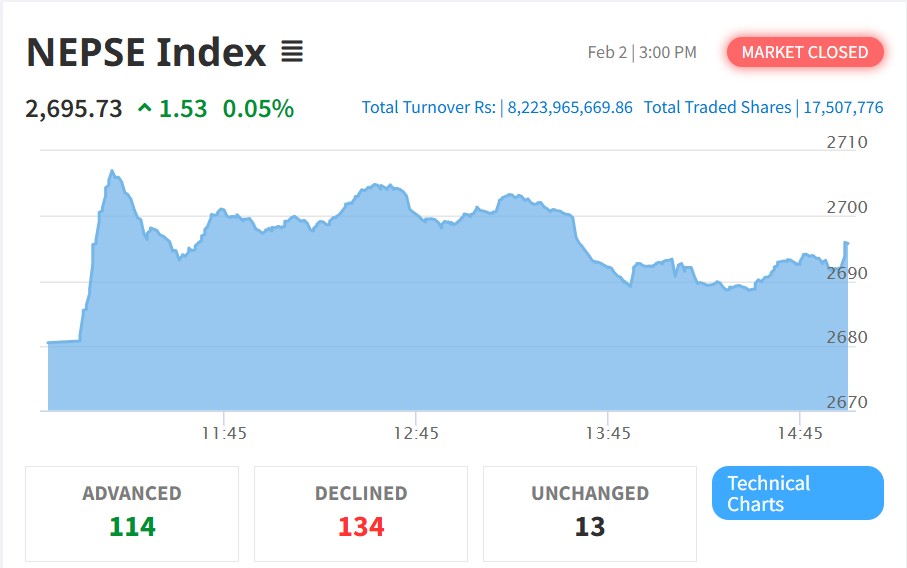Click the NEPSE Index heading
This screenshot has width=907, height=568.
[146, 52]
